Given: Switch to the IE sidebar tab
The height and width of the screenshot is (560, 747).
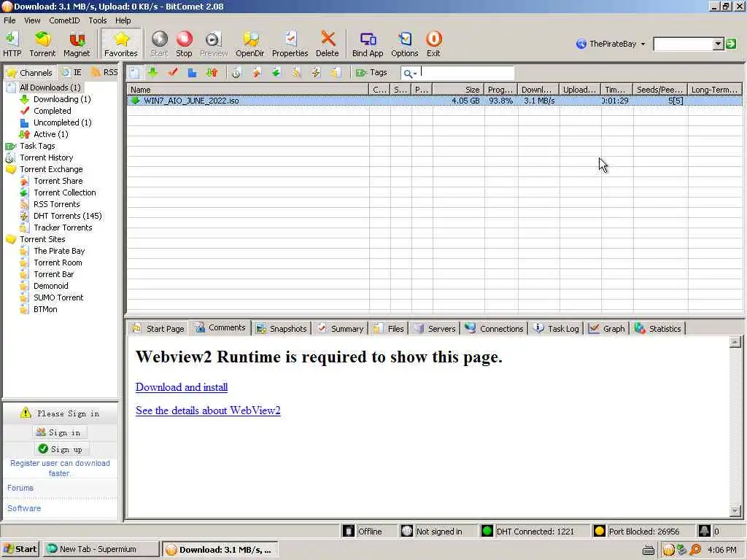Looking at the screenshot, I should (x=72, y=72).
